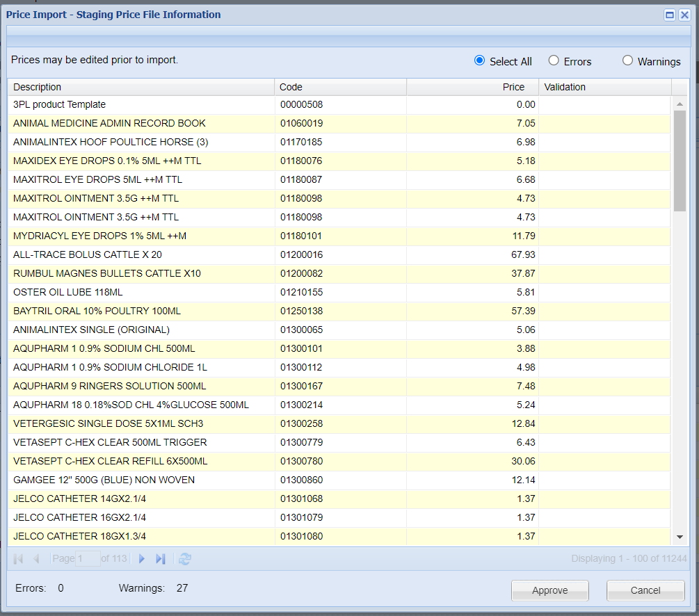
Task: Go to next page of results
Action: coord(142,558)
